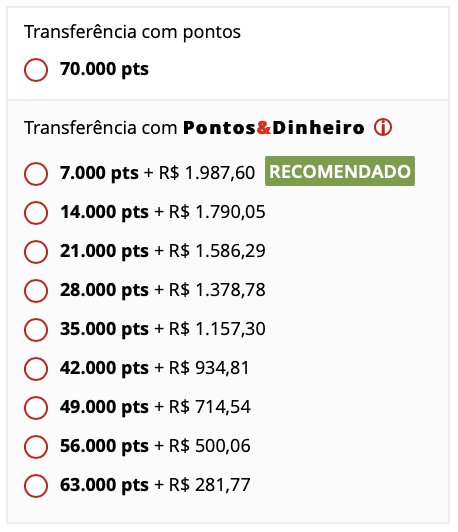Select the 14.000 pts radio option
This screenshot has width=458, height=532.
36,213
